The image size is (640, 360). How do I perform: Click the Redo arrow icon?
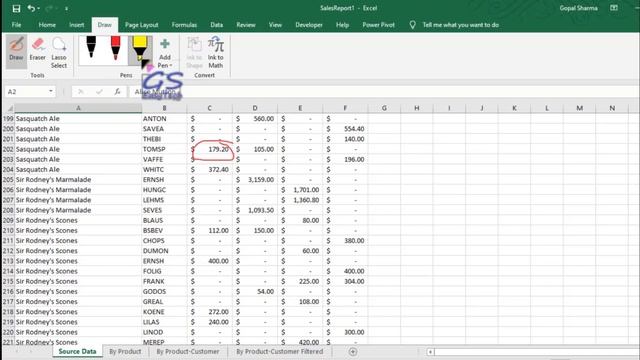click(x=49, y=8)
